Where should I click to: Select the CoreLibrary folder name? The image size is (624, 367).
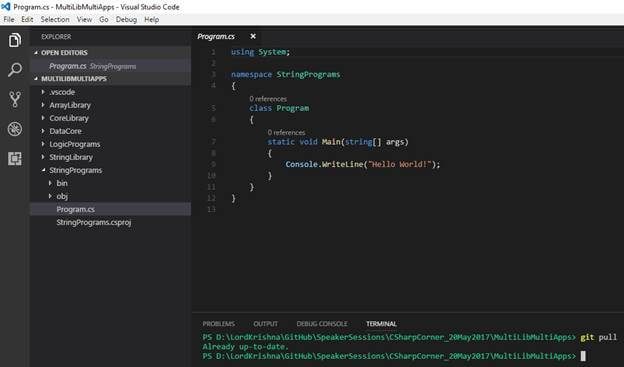point(69,118)
